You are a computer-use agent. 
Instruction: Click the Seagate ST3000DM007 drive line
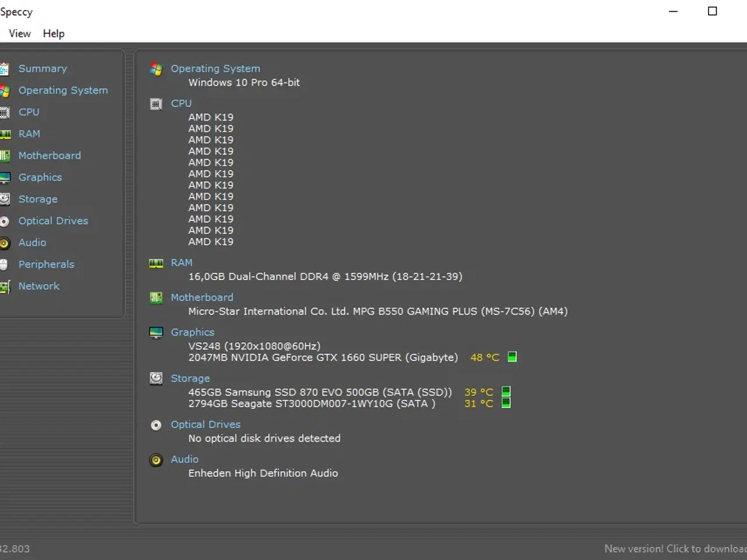coord(312,404)
